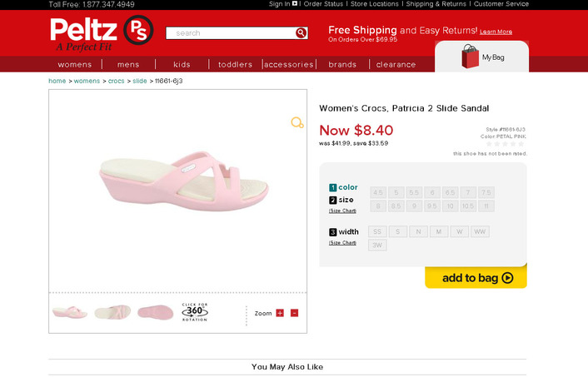Viewport: 588px width, 377px height.
Task: Open the womens menu
Action: point(75,64)
